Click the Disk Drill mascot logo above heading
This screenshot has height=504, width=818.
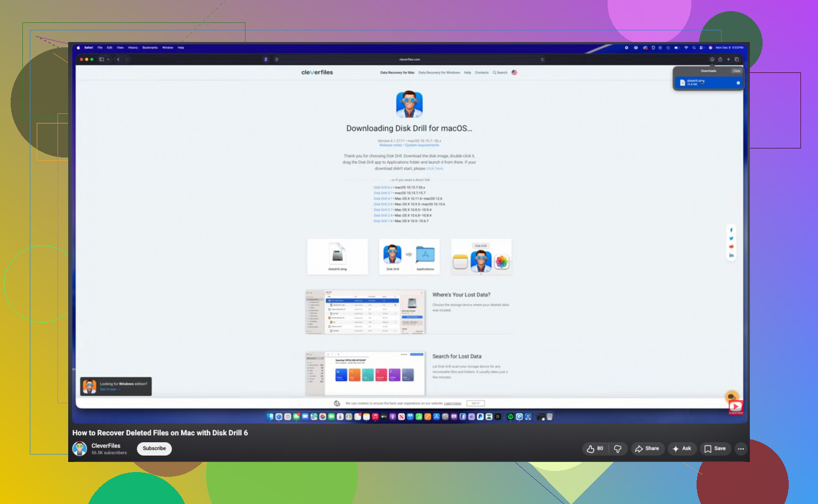(409, 104)
